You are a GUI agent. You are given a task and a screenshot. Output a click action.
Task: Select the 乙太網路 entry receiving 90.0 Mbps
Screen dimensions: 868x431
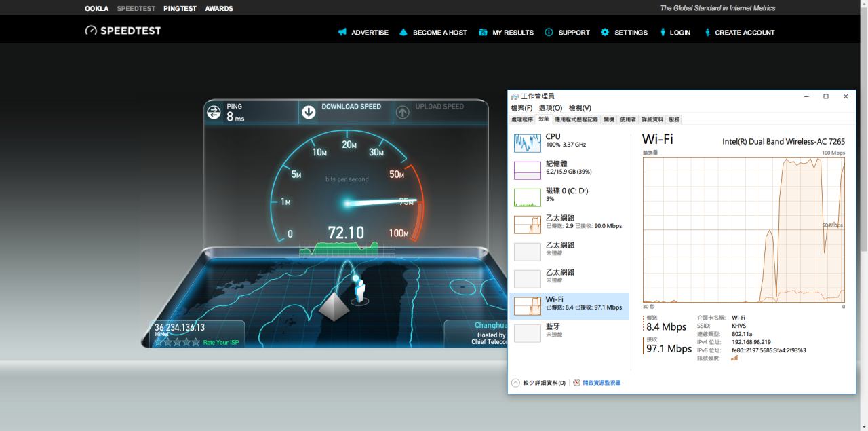pyautogui.click(x=569, y=224)
